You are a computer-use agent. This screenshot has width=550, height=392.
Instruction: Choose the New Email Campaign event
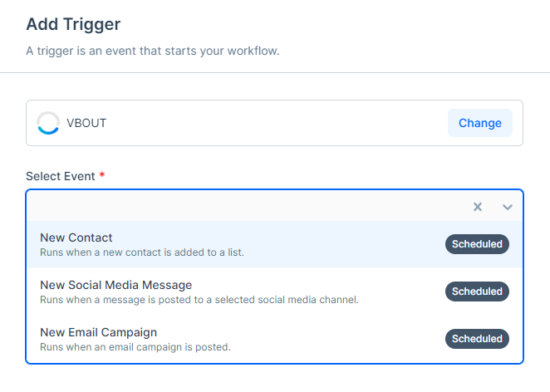coord(275,339)
